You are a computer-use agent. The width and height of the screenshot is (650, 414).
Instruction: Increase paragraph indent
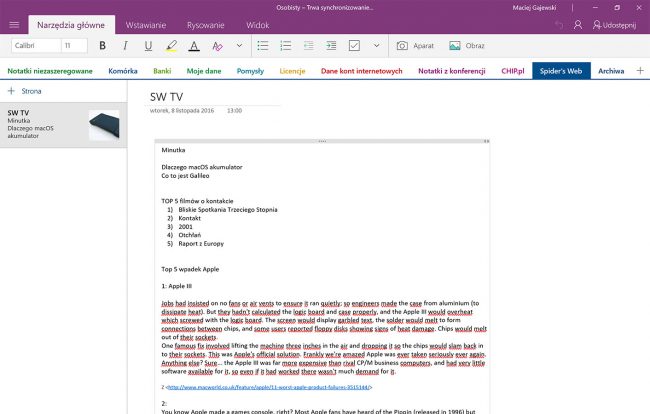[x=331, y=46]
